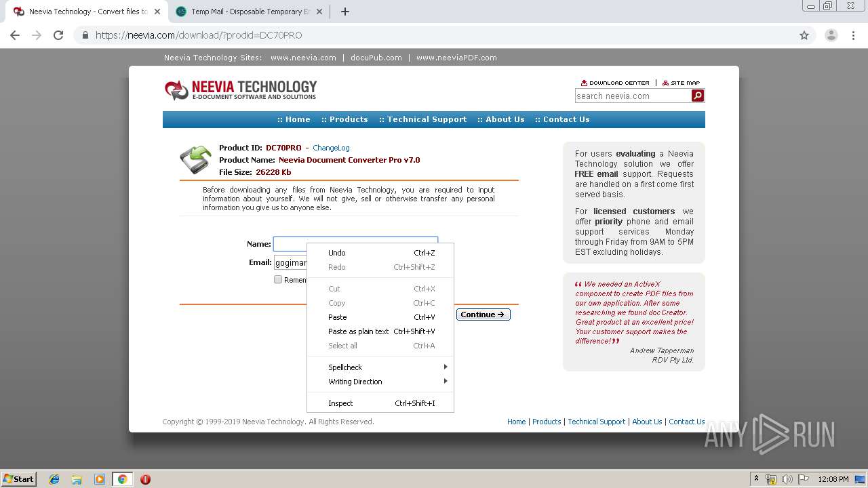Image resolution: width=868 pixels, height=488 pixels.
Task: Open the Chrome three-dot menu
Action: pyautogui.click(x=854, y=35)
